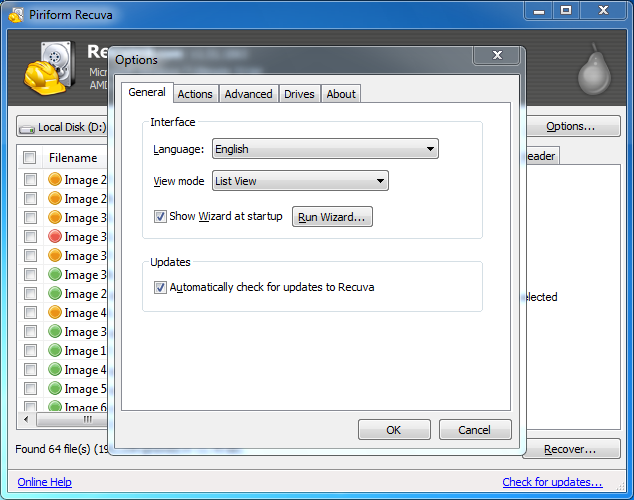
Task: Click the orange status icon beside Image 4
Action: pos(55,312)
